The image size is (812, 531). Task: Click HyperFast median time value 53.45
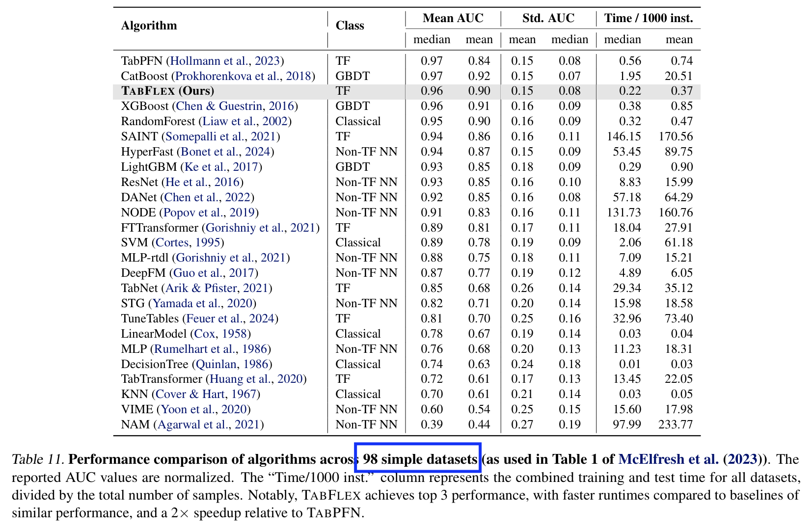(627, 152)
